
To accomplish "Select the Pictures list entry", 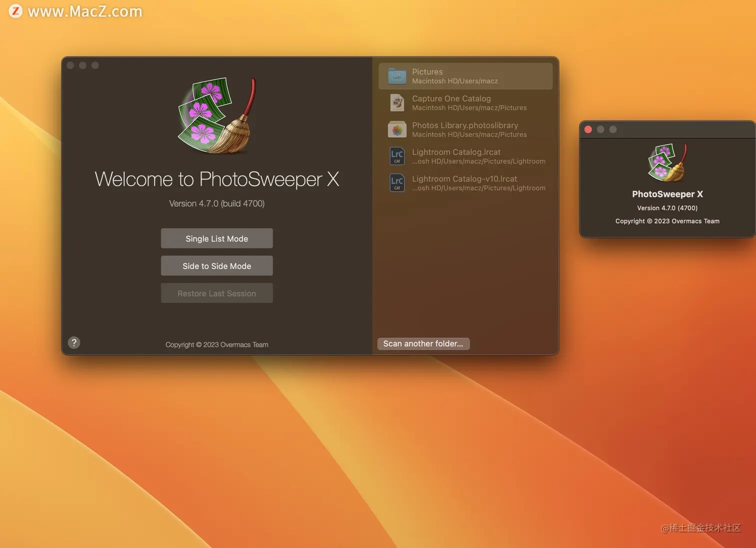I will pos(465,76).
